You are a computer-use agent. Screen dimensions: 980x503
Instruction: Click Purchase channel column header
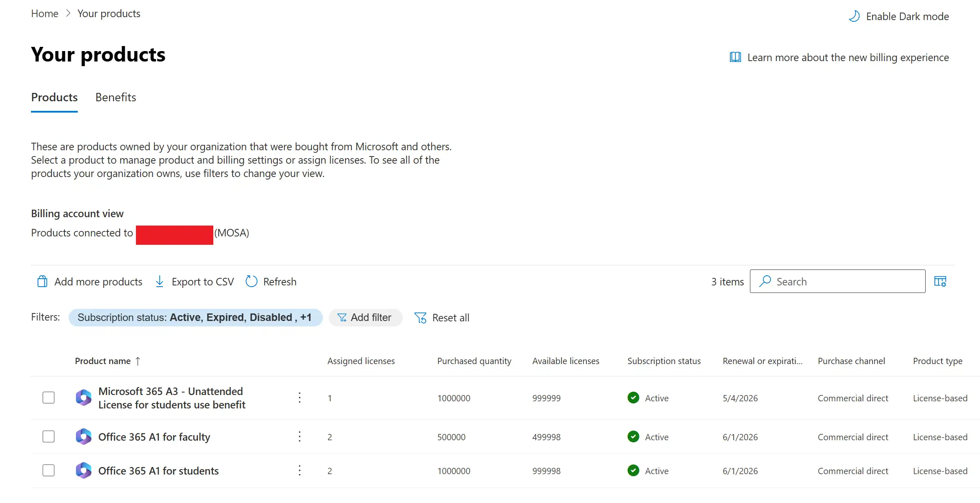pyautogui.click(x=851, y=361)
